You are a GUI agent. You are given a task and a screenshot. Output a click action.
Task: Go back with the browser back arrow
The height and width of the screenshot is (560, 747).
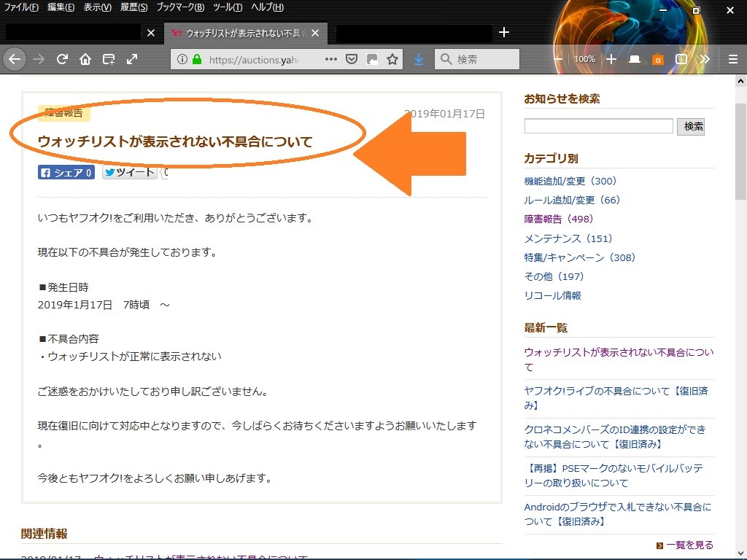[x=15, y=59]
